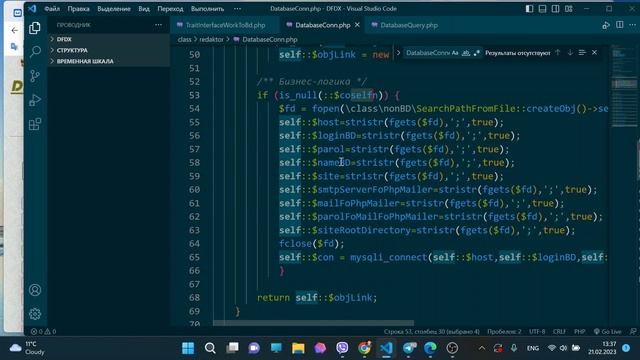Select redaktor breadcrumb segment
This screenshot has width=640, height=360.
point(211,40)
